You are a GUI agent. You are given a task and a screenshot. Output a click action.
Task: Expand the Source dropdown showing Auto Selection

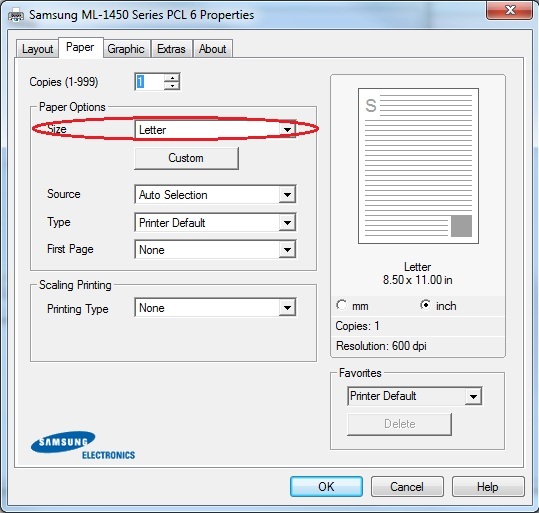pos(215,195)
